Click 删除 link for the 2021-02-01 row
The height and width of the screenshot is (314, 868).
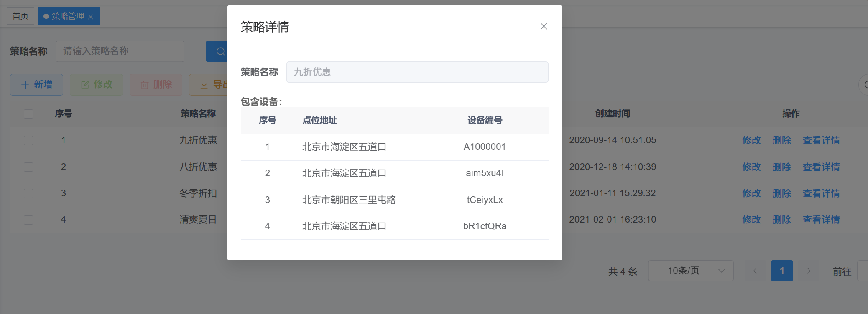coord(782,220)
